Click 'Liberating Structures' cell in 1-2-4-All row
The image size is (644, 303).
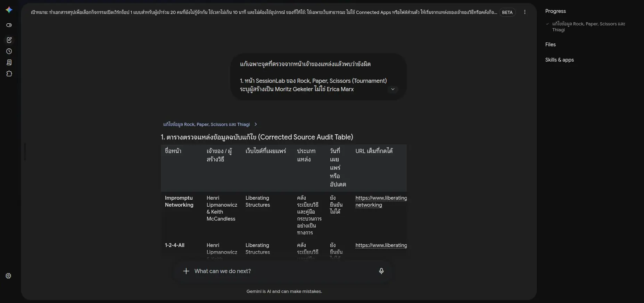[258, 249]
